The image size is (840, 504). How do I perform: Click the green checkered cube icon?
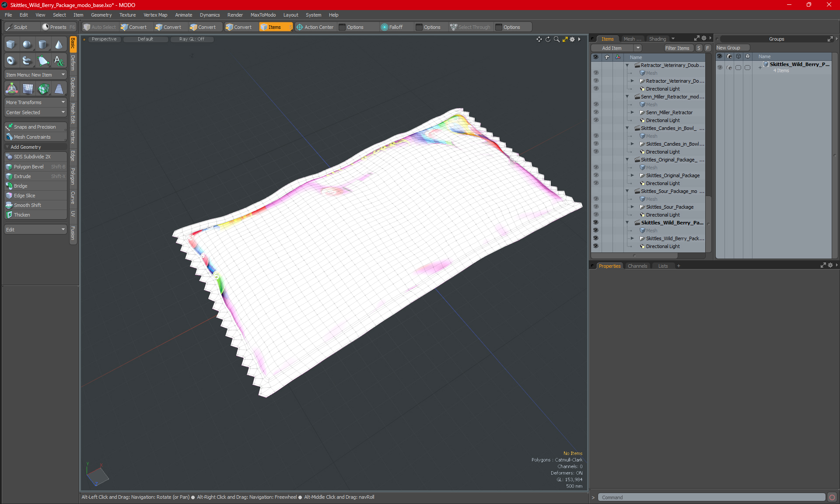coord(43,89)
